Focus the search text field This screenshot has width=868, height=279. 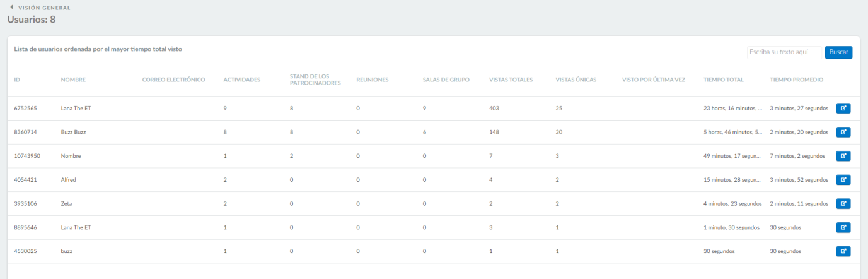click(x=784, y=52)
